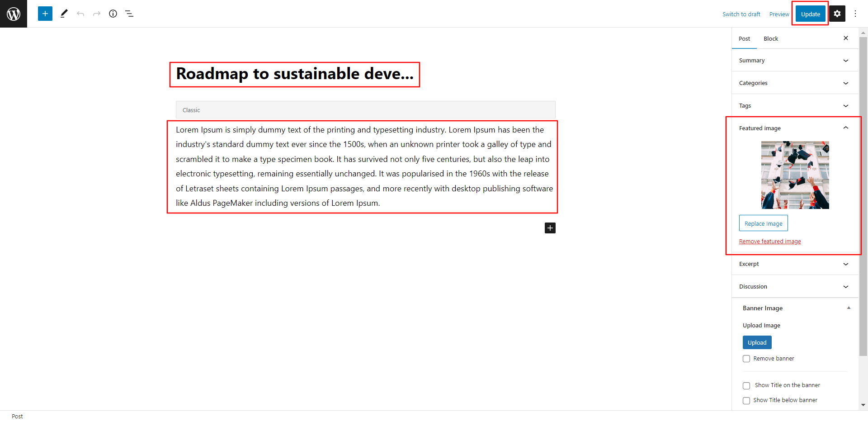Click the Remove featured image link
The width and height of the screenshot is (868, 436).
click(770, 242)
